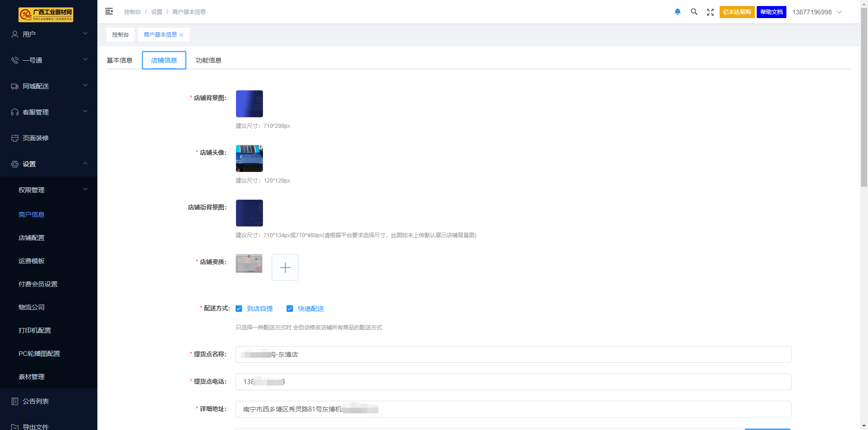Toggle fullscreen mode icon
Screen dimensions: 868x430
pos(710,12)
